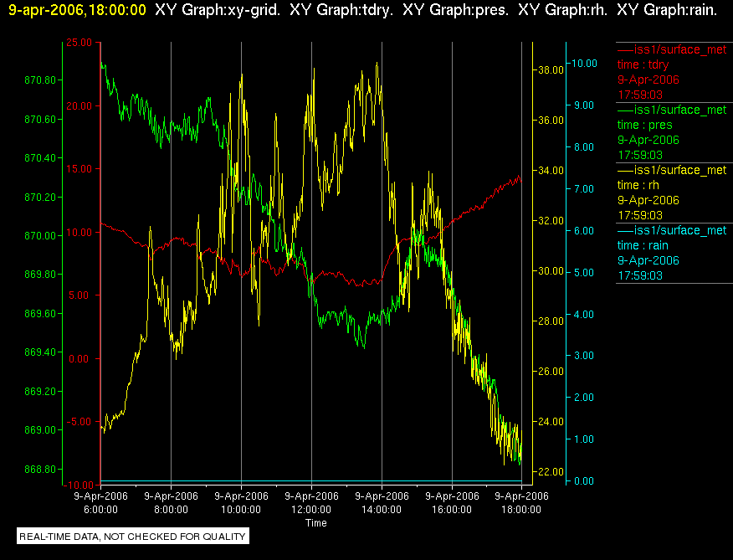Click the green pressure value 870.80
Screen dimensions: 733x560
[x=39, y=80]
